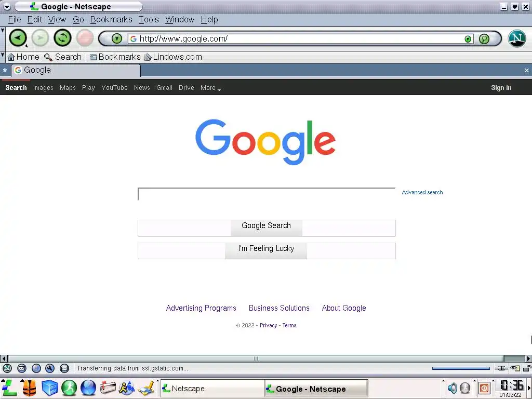
Task: Open the File menu
Action: 15,20
